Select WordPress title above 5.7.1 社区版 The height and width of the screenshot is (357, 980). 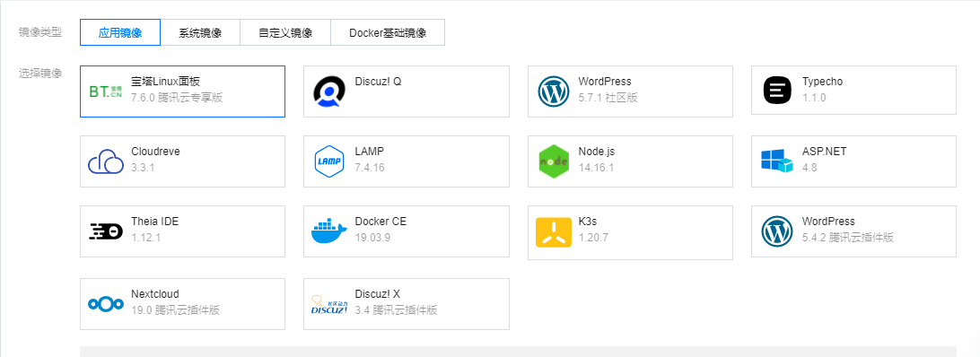click(605, 82)
